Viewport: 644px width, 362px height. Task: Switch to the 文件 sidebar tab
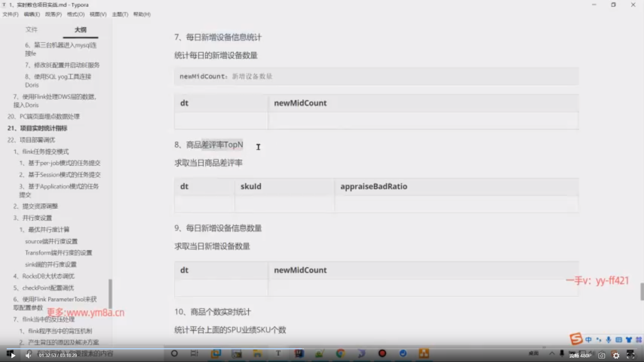31,29
